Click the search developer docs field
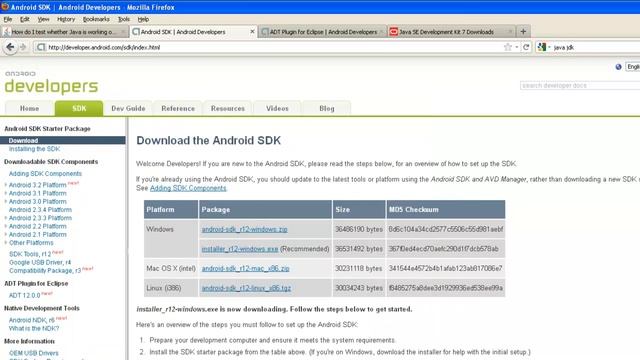Screen dimensions: 640x360 580,85
